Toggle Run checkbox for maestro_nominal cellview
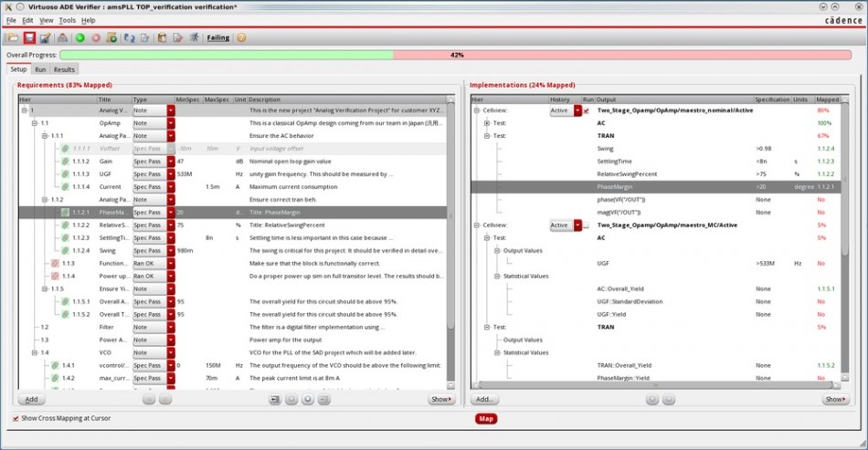 587,110
